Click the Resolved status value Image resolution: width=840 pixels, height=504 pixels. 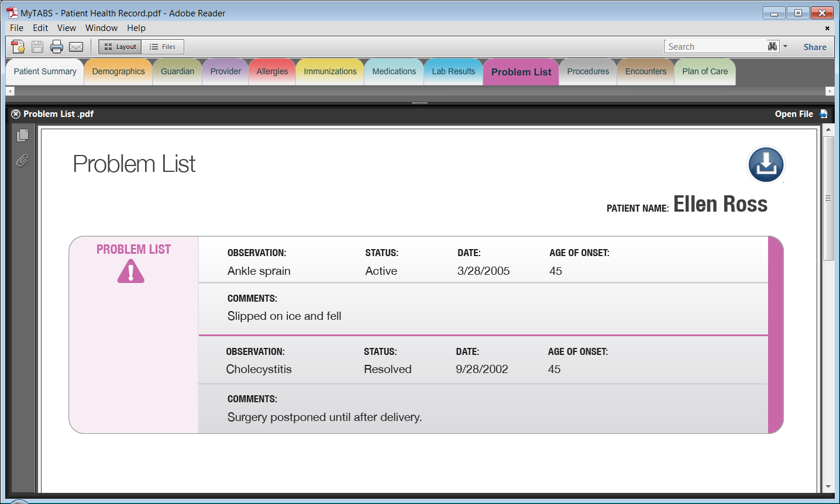(x=388, y=369)
